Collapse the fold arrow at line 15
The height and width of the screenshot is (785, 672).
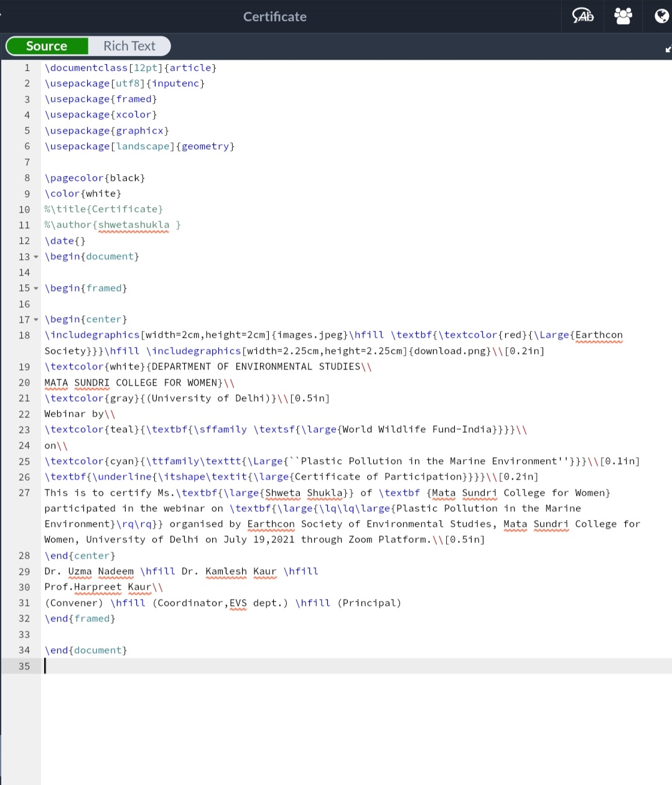[x=36, y=289]
